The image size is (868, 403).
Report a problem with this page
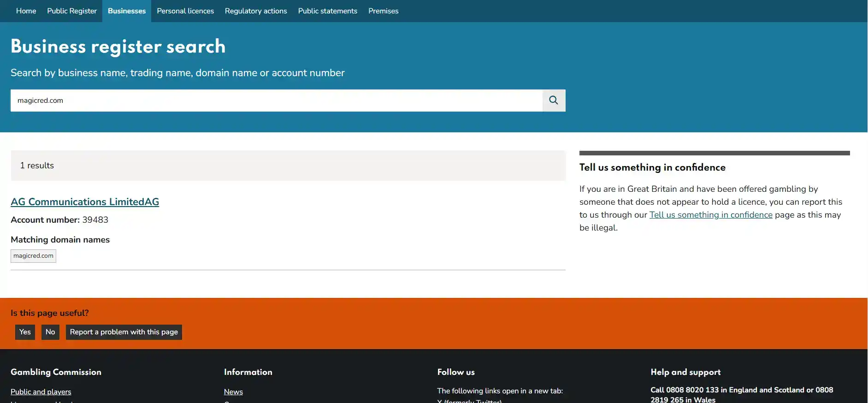click(x=124, y=332)
